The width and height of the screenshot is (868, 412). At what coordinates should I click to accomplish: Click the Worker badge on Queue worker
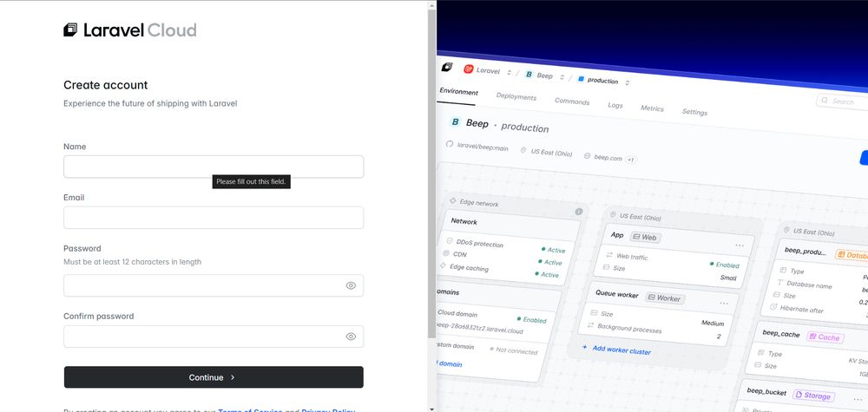point(665,298)
